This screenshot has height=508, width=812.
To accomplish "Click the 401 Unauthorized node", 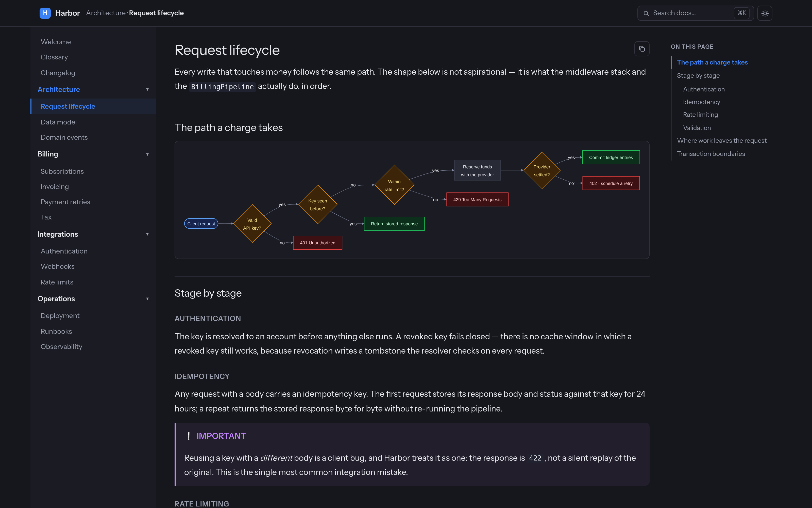I will point(317,243).
